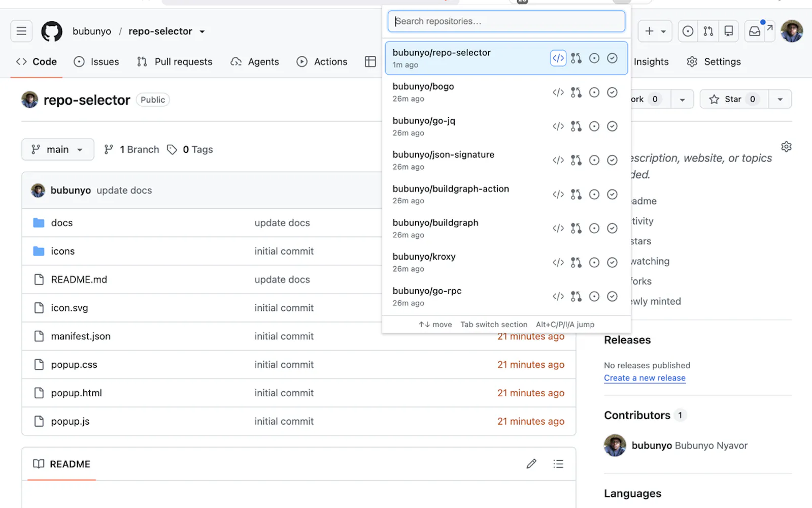Open the docs folder
Screen dimensions: 812x508
pos(62,223)
